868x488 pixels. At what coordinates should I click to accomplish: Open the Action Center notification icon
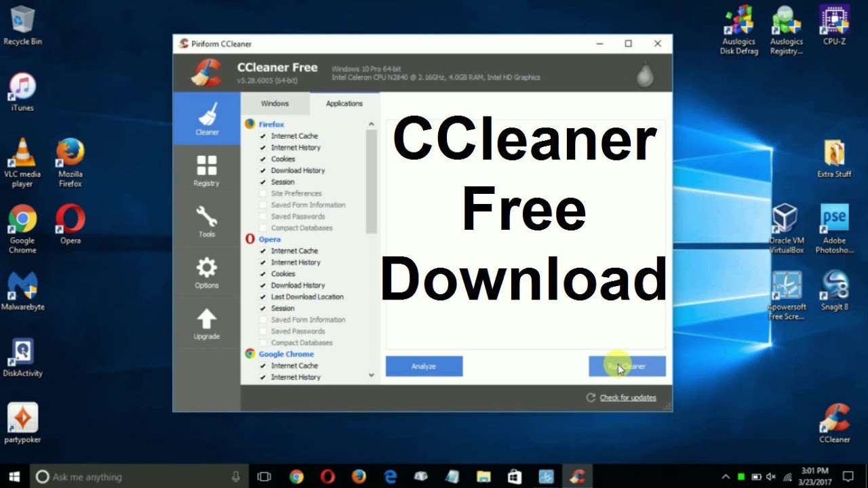click(848, 476)
